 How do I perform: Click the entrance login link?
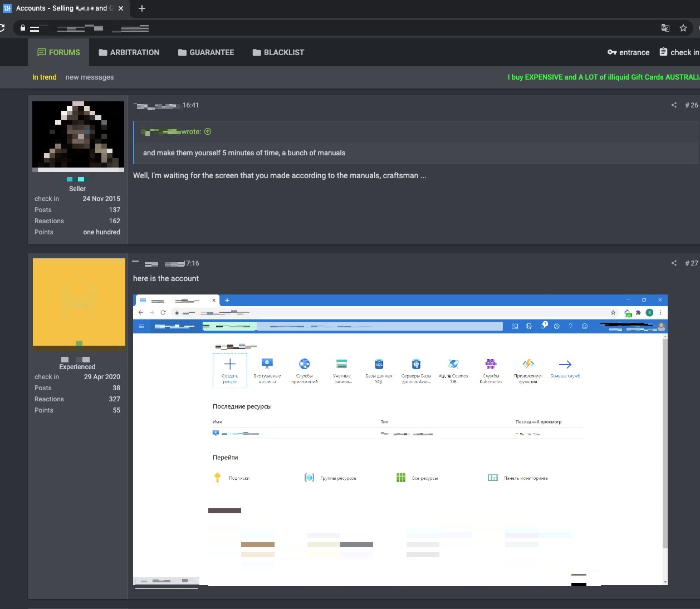pyautogui.click(x=628, y=52)
